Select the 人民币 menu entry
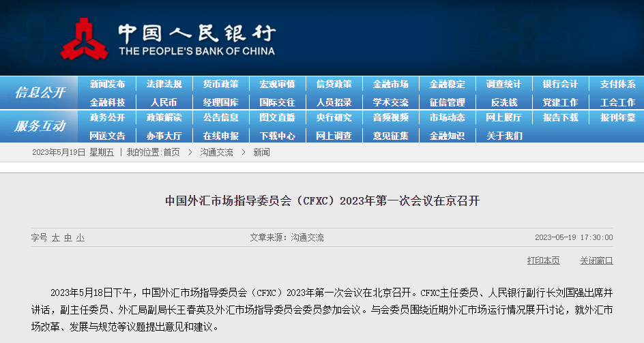Image resolution: width=644 pixels, height=343 pixels. pyautogui.click(x=164, y=102)
